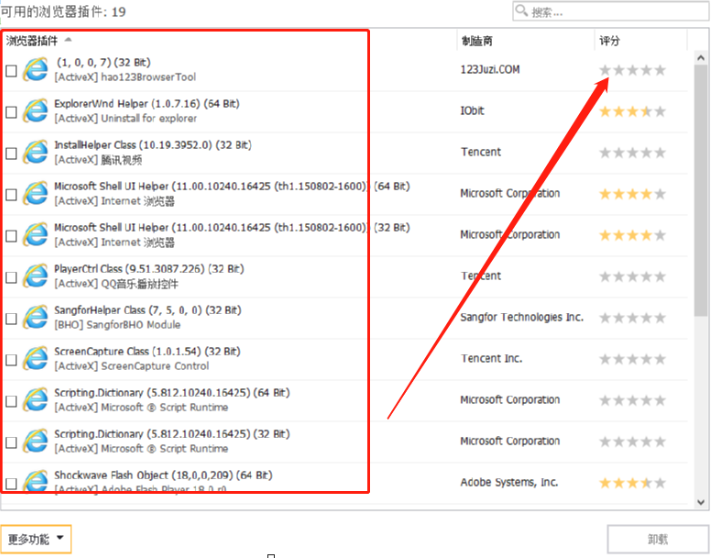Select the IObit manufacturer cell
This screenshot has height=558, width=714.
pos(472,111)
